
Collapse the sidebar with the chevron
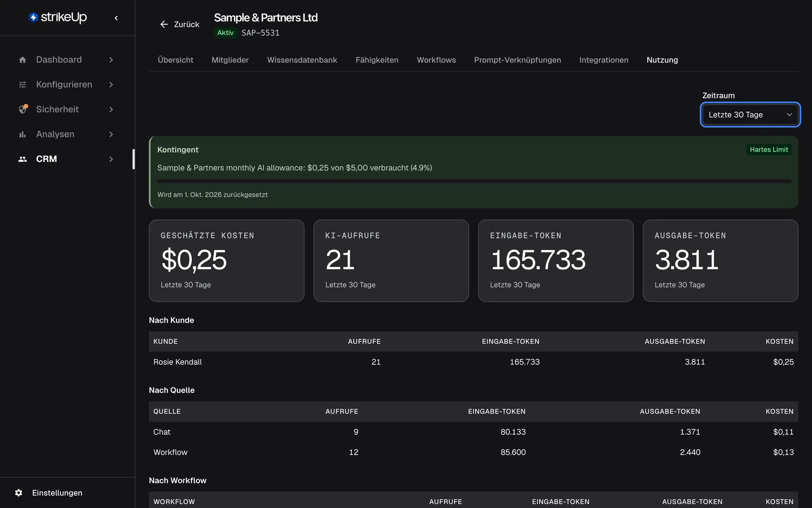(116, 18)
